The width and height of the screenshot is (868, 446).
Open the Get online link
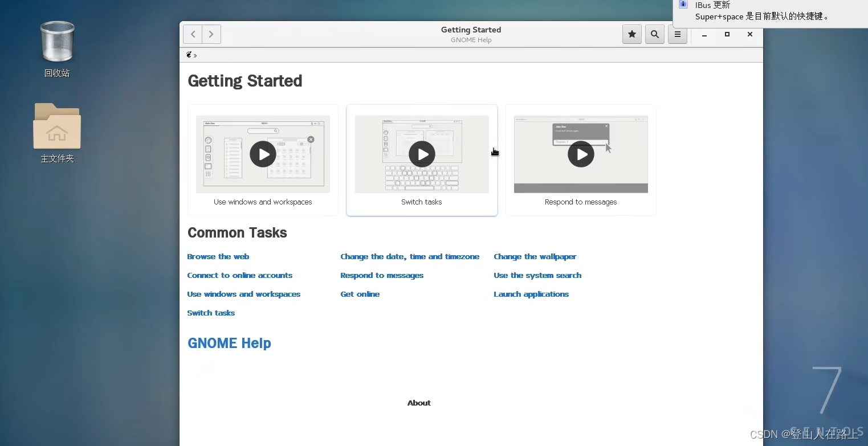tap(360, 294)
